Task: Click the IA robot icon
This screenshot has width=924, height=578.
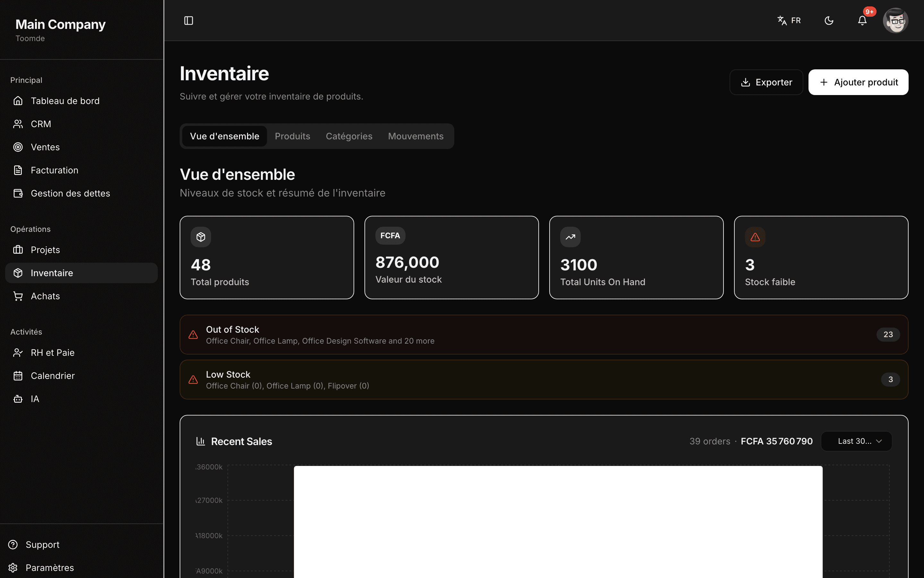Action: pos(18,399)
